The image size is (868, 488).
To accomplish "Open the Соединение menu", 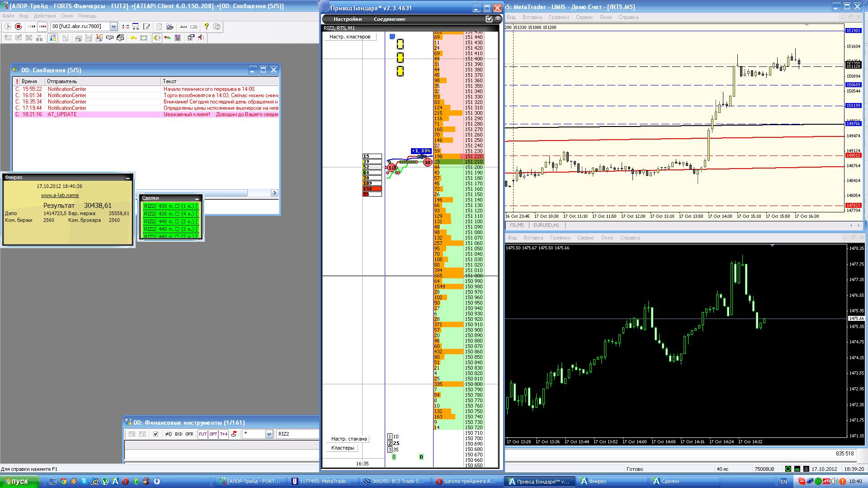I will 389,19.
